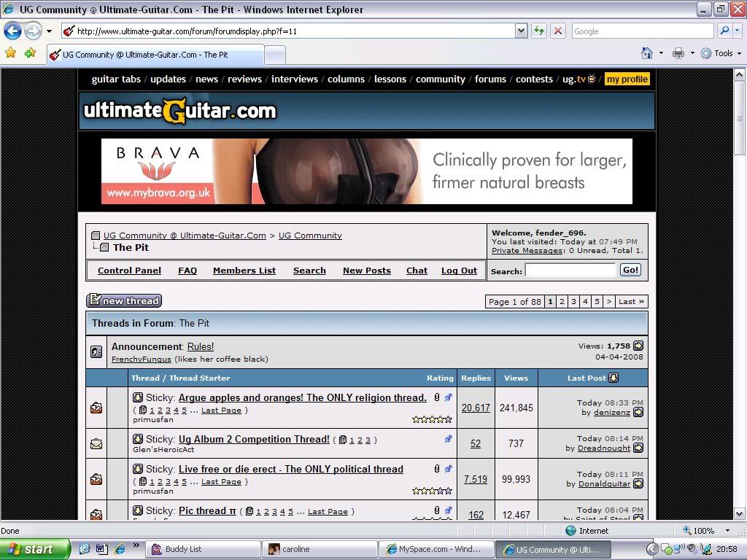Open the forums nav link
This screenshot has width=747, height=560.
[x=490, y=79]
